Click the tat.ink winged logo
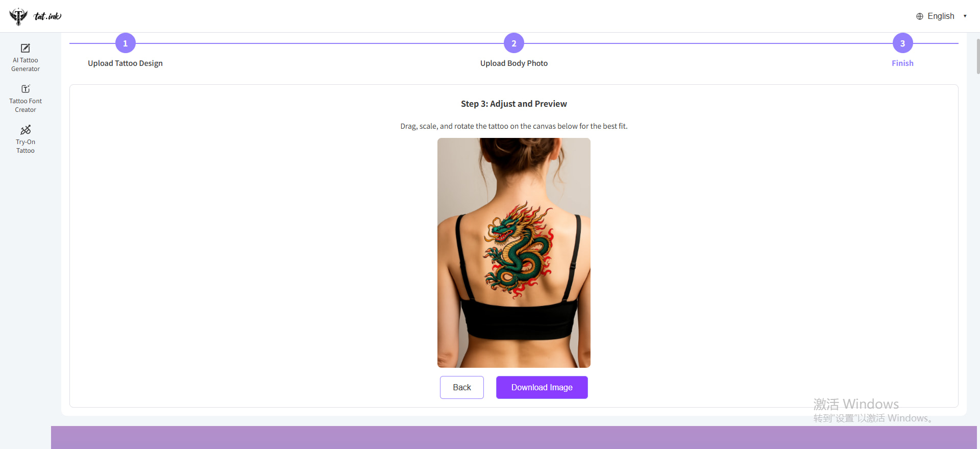The image size is (980, 449). pyautogui.click(x=18, y=16)
